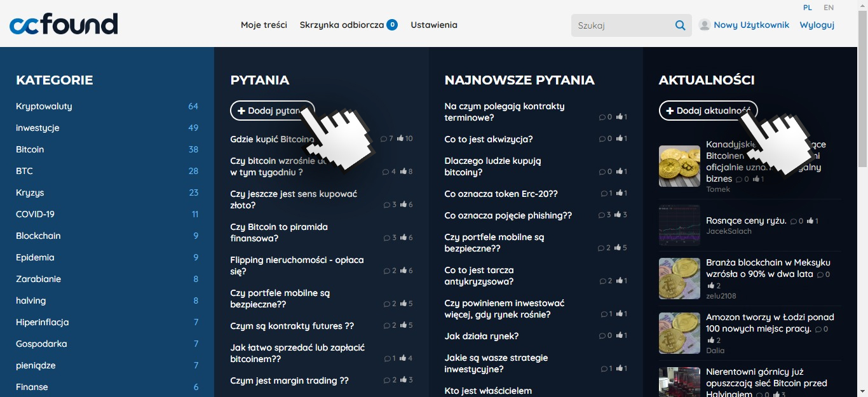
Task: Click likes icon for 'Rosnące ceny ryżu.'
Action: click(x=810, y=221)
